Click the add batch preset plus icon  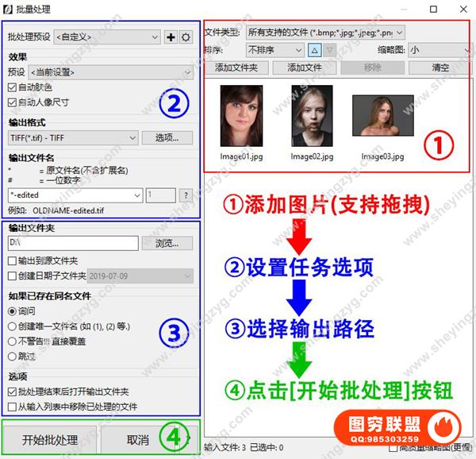[171, 37]
